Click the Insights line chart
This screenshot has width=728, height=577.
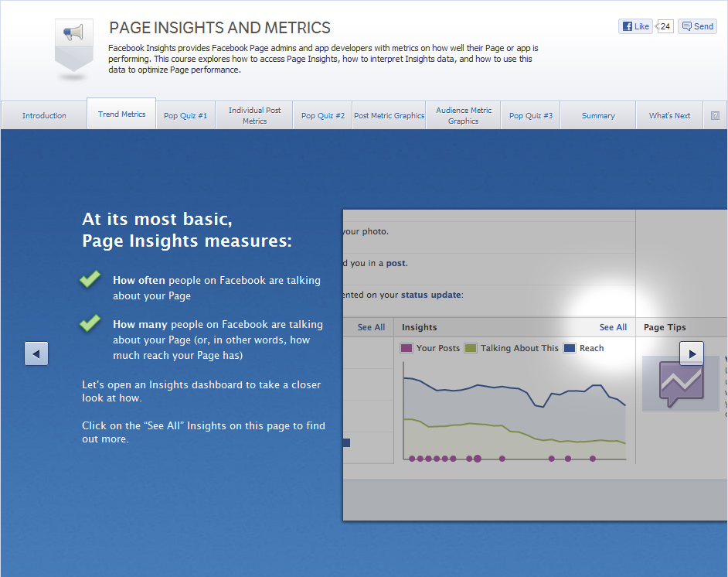pyautogui.click(x=515, y=412)
